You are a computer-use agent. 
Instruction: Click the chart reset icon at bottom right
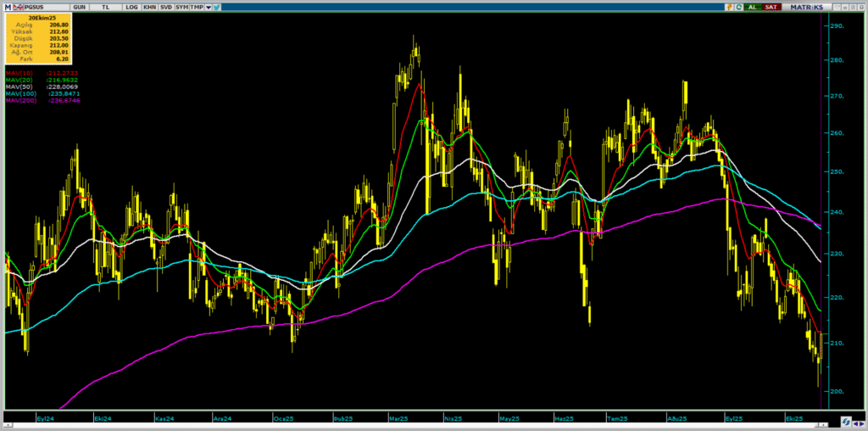tap(845, 422)
